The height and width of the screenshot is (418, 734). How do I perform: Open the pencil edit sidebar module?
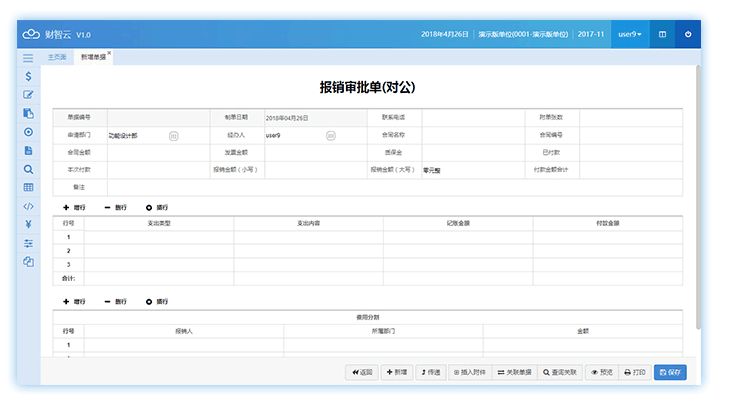(x=28, y=95)
